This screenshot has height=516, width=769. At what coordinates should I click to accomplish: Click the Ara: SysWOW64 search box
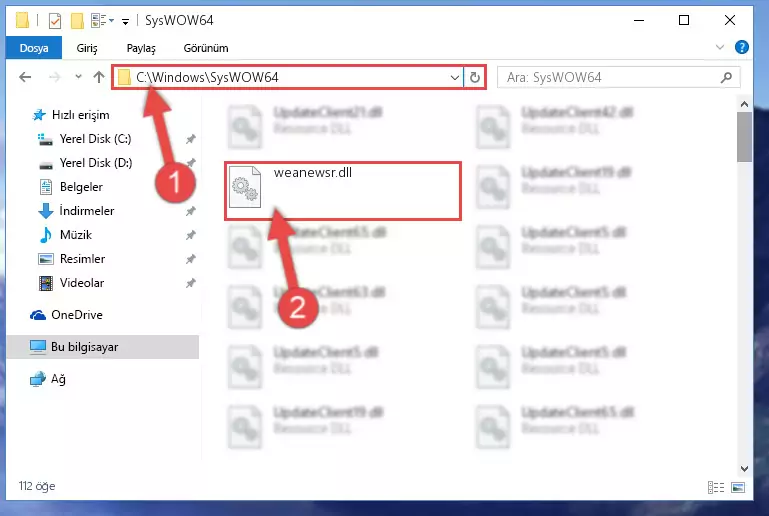click(x=618, y=77)
